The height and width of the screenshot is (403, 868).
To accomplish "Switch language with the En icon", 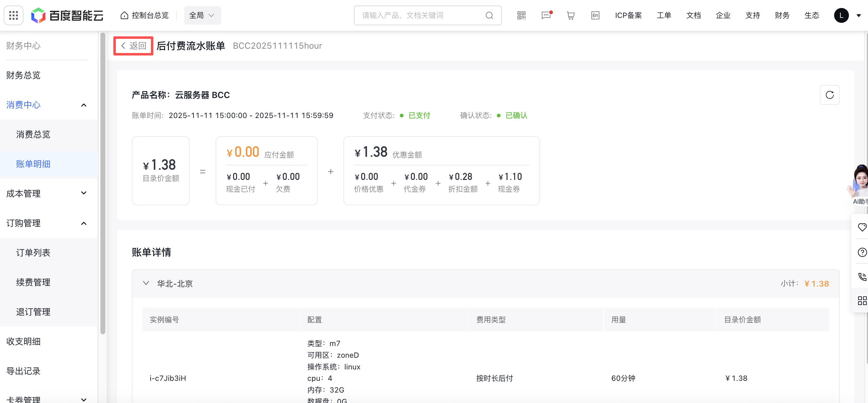I will tap(595, 15).
